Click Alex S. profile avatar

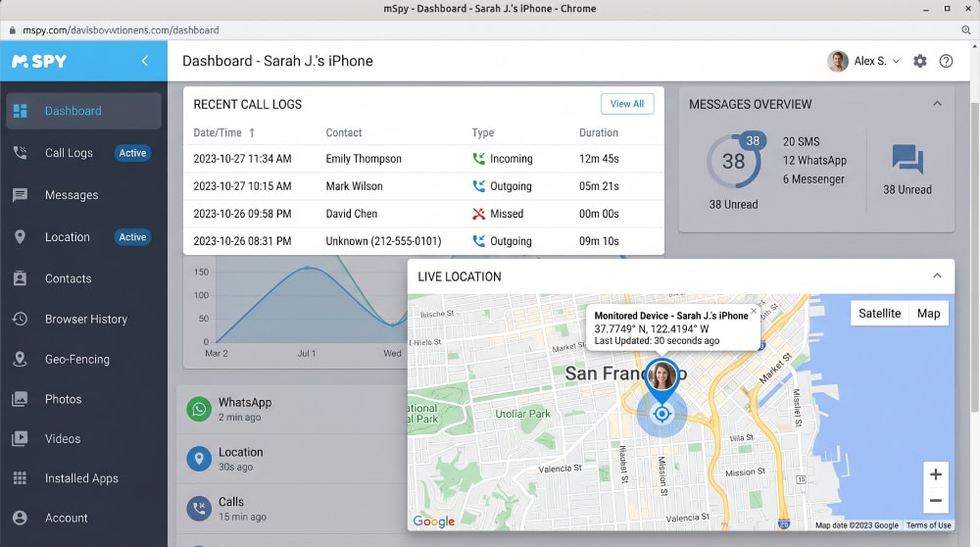[838, 61]
